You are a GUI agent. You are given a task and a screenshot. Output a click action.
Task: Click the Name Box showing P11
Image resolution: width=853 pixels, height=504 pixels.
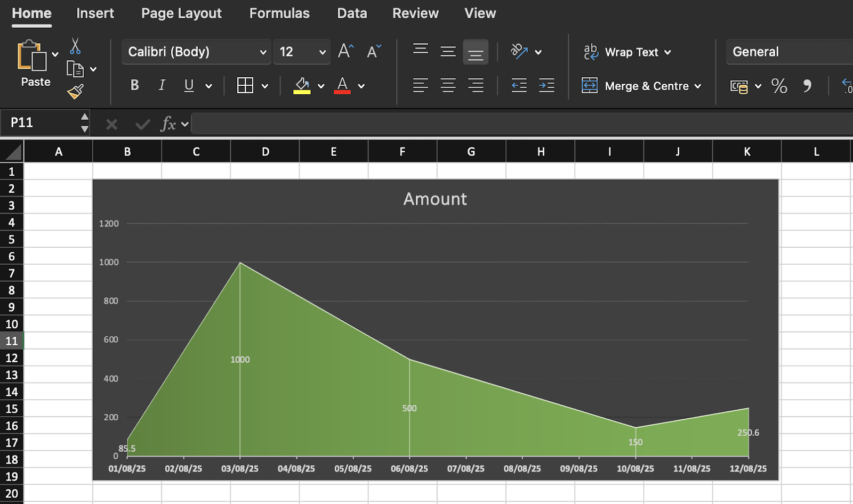point(40,123)
